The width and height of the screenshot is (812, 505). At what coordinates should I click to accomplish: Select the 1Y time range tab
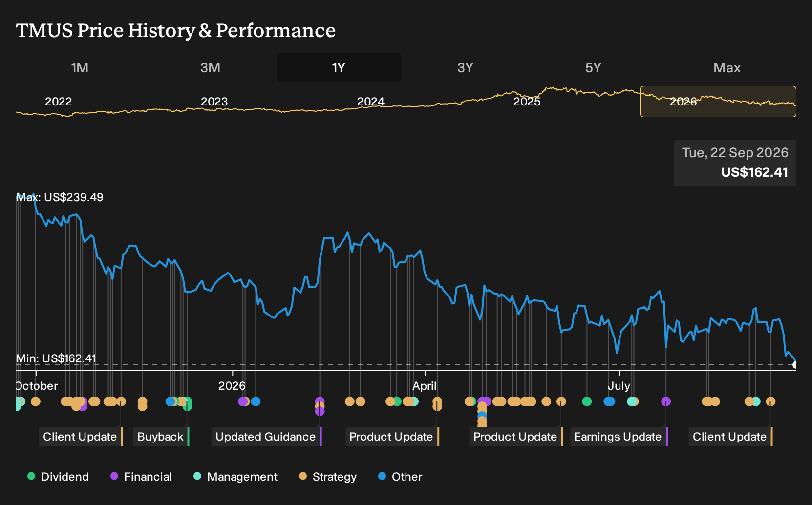pos(339,67)
